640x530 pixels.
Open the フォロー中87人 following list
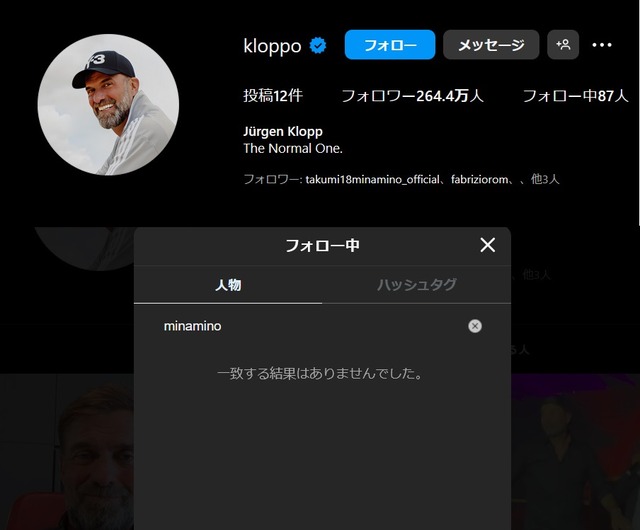(575, 96)
